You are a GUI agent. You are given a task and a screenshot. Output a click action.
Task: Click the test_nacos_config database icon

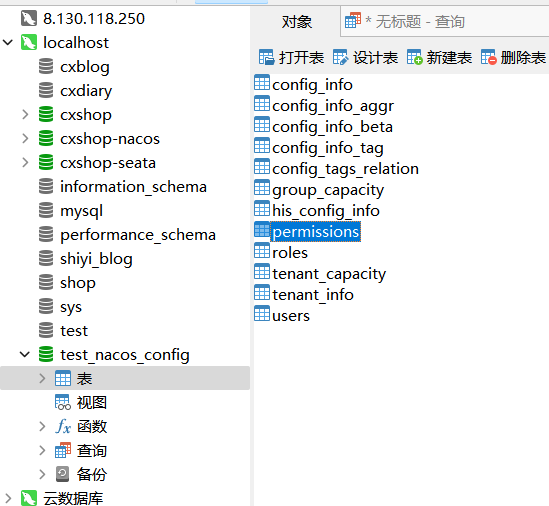point(46,354)
